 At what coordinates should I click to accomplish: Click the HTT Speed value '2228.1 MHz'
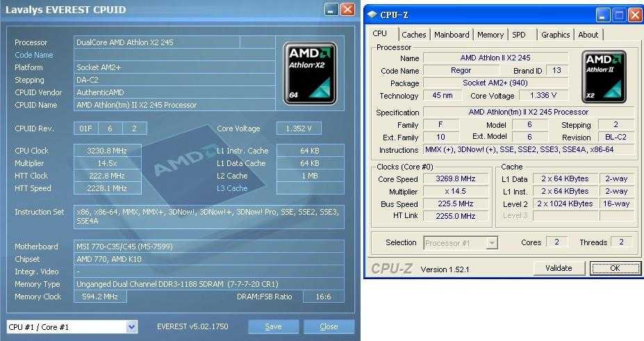pos(107,188)
